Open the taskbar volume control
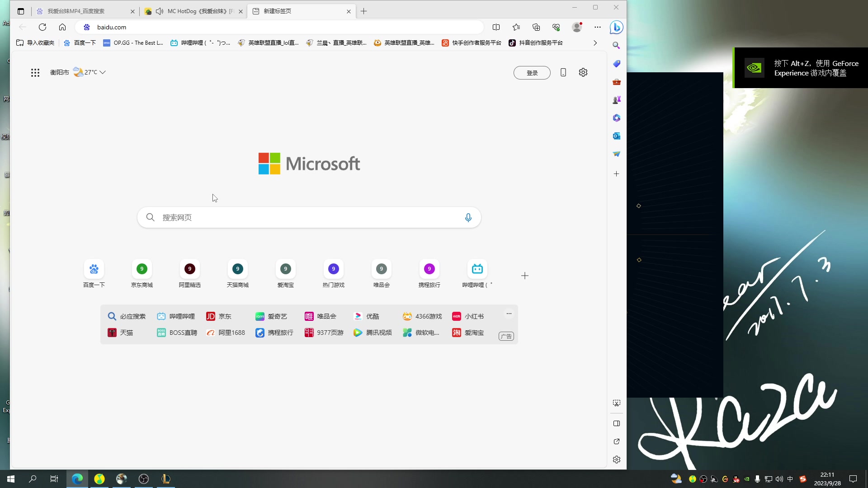 pyautogui.click(x=779, y=479)
